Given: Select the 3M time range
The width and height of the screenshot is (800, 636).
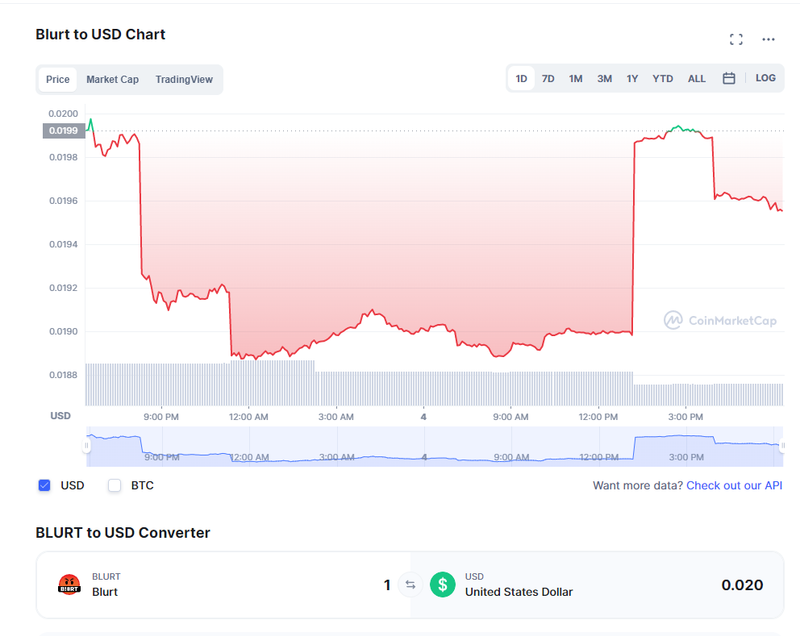Looking at the screenshot, I should pyautogui.click(x=605, y=79).
